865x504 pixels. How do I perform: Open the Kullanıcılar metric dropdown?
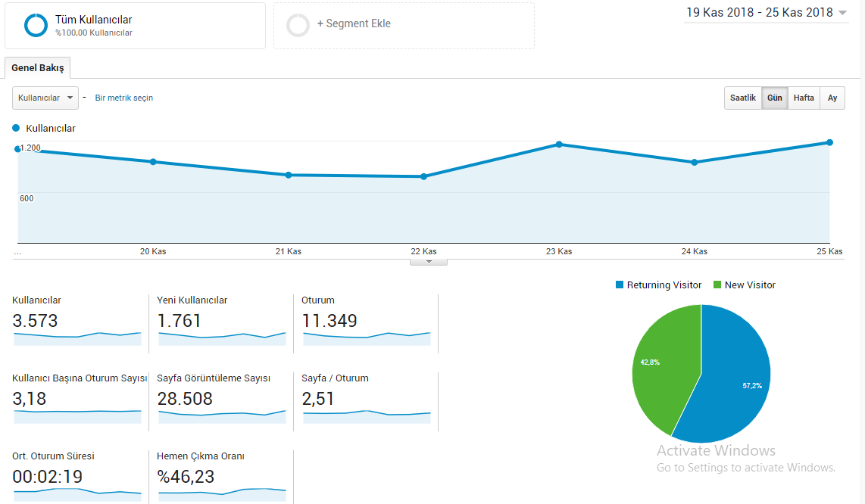(45, 98)
